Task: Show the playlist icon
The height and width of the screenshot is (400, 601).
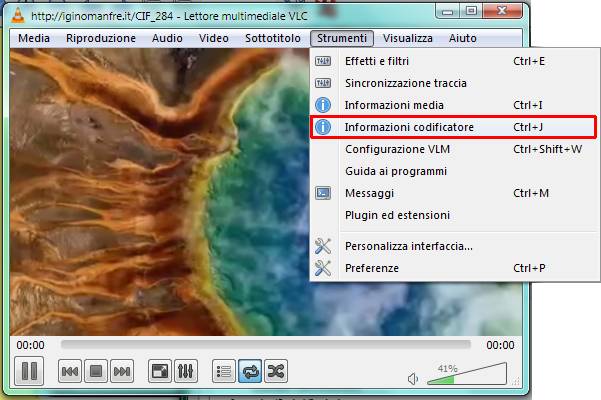Action: point(224,371)
